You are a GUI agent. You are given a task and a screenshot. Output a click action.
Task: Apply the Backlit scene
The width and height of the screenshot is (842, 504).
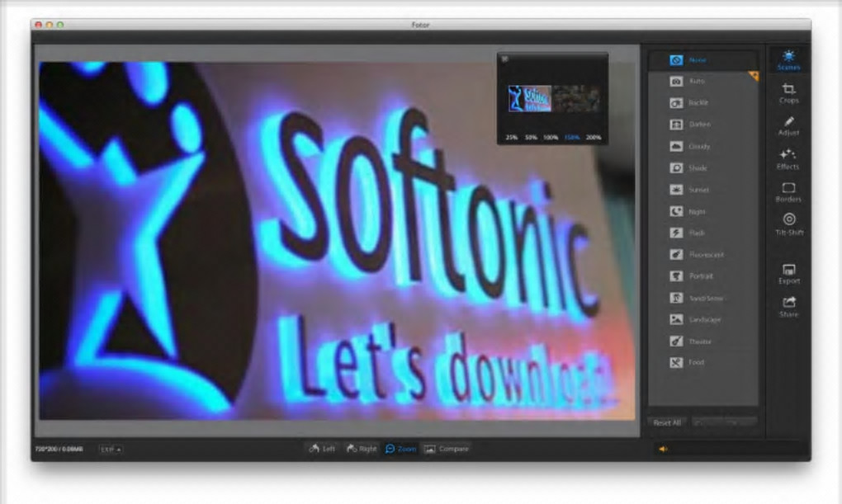(x=702, y=102)
